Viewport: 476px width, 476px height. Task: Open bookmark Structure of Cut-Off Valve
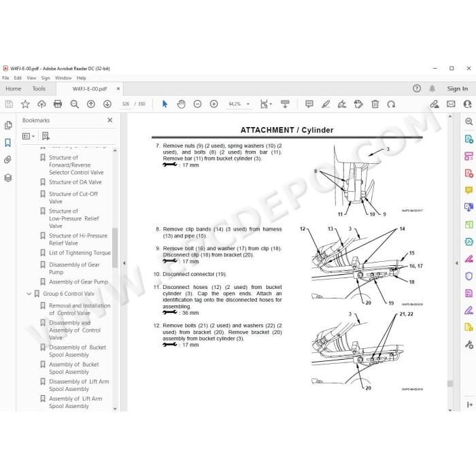[x=73, y=198]
